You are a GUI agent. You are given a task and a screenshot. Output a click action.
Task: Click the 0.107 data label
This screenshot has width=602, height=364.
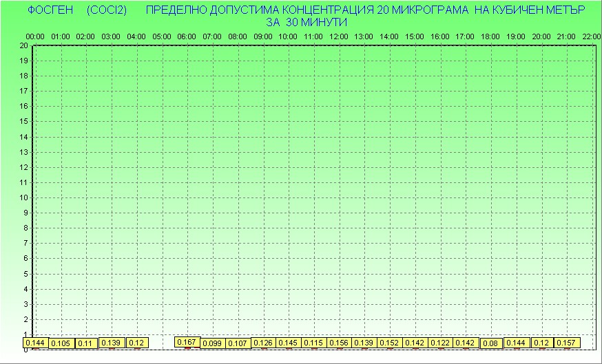pos(238,343)
